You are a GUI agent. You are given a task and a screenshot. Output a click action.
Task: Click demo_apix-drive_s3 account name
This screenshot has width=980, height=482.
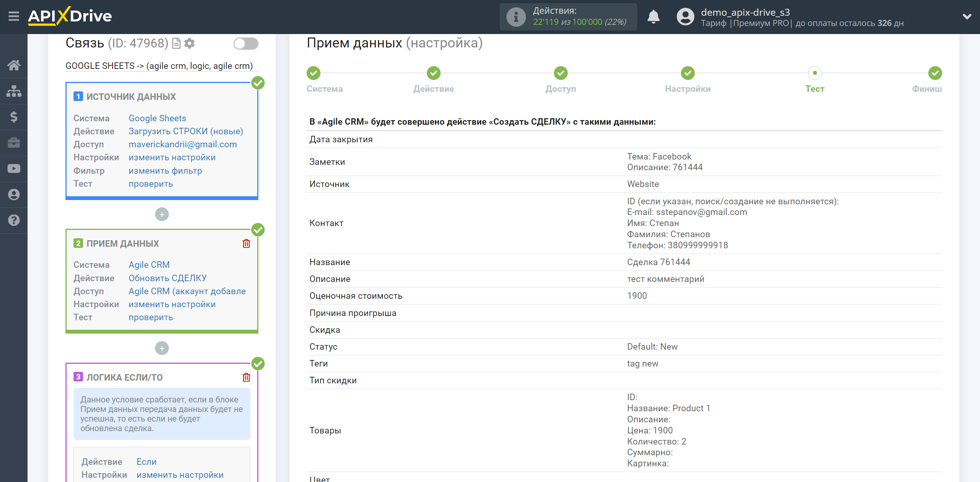pyautogui.click(x=745, y=12)
